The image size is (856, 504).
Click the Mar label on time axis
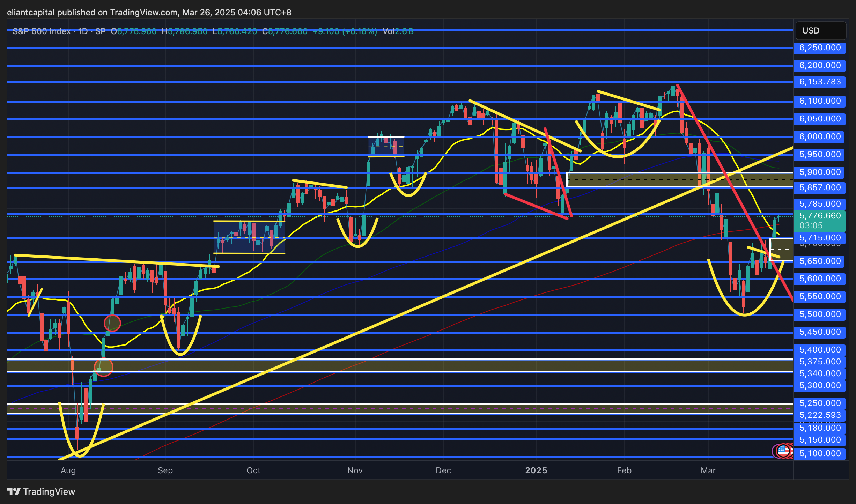click(x=708, y=470)
